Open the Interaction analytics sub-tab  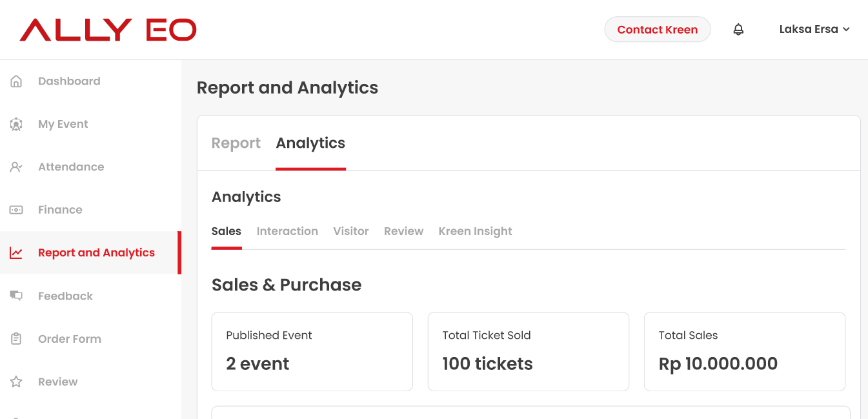[287, 231]
